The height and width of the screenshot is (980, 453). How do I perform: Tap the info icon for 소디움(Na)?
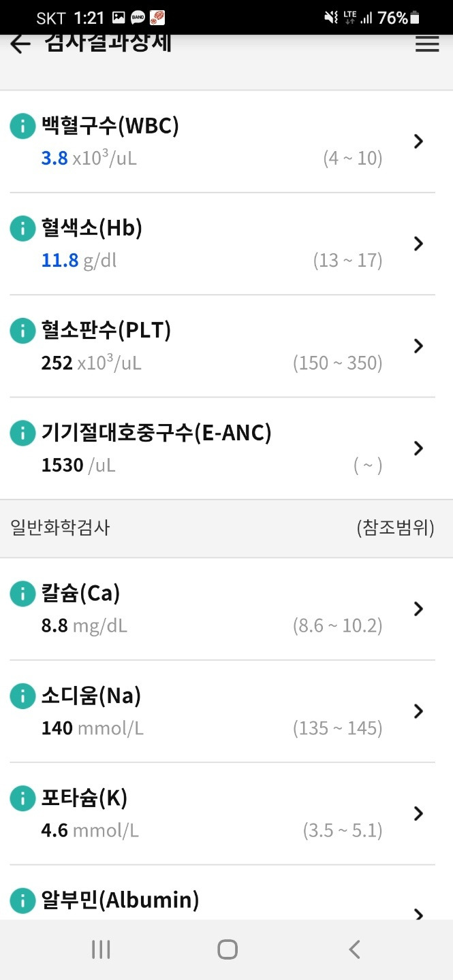pyautogui.click(x=22, y=696)
